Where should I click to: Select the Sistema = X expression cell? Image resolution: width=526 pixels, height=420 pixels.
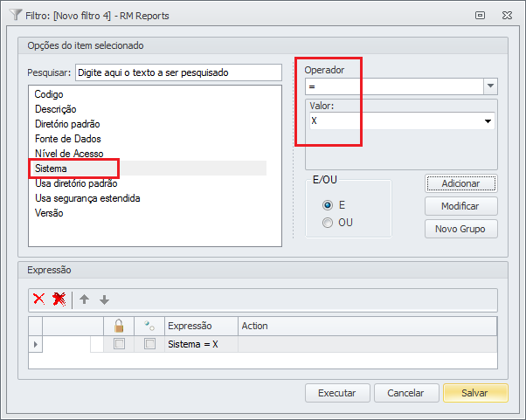click(x=201, y=344)
